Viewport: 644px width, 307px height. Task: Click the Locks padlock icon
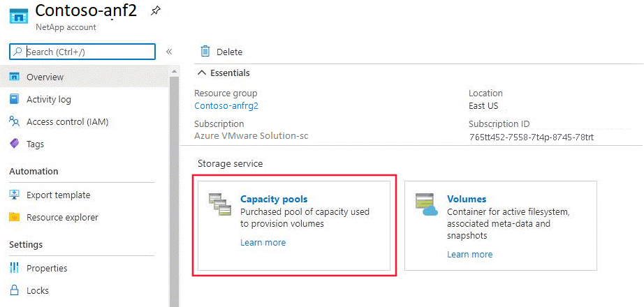coord(15,290)
